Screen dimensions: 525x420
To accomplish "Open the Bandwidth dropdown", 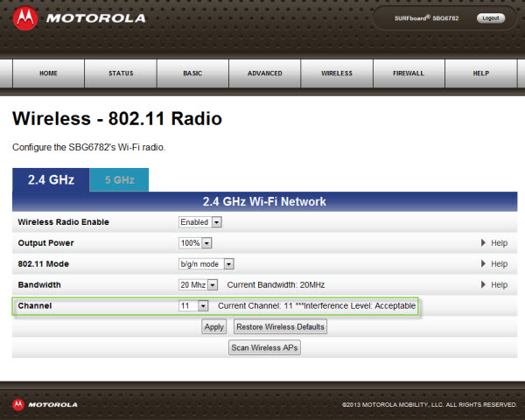I will tap(199, 285).
